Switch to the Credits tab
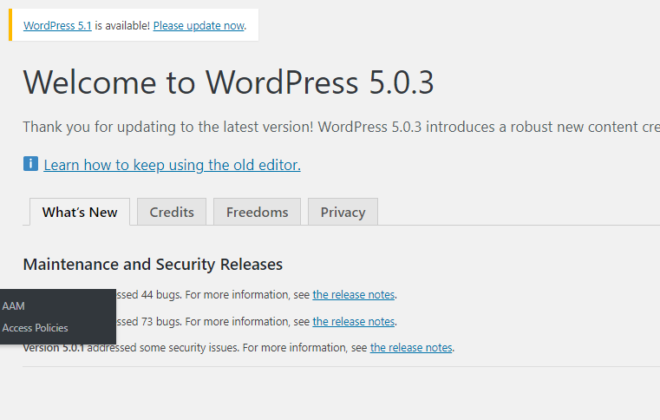Screen dimensions: 660x420 172,212
